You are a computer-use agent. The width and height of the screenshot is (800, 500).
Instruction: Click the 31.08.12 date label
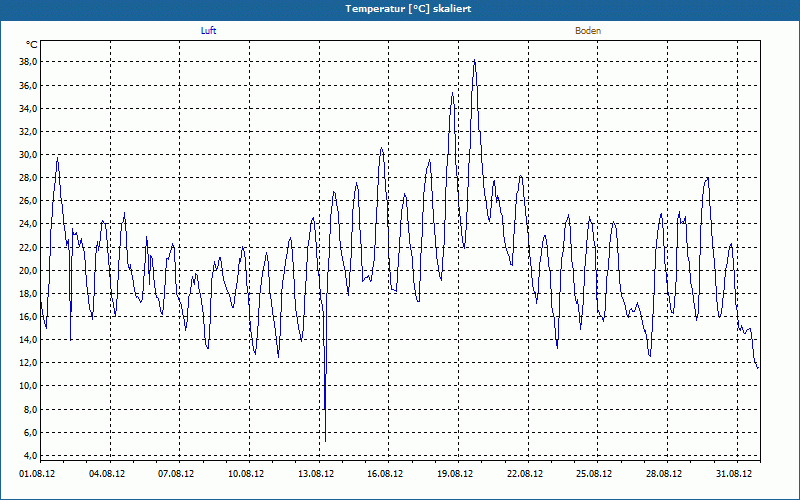click(x=734, y=473)
